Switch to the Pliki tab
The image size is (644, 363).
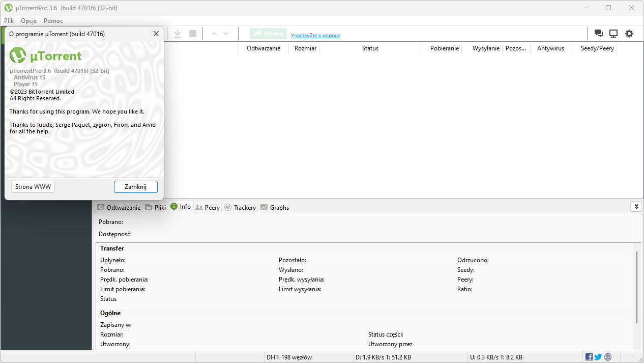pyautogui.click(x=155, y=207)
